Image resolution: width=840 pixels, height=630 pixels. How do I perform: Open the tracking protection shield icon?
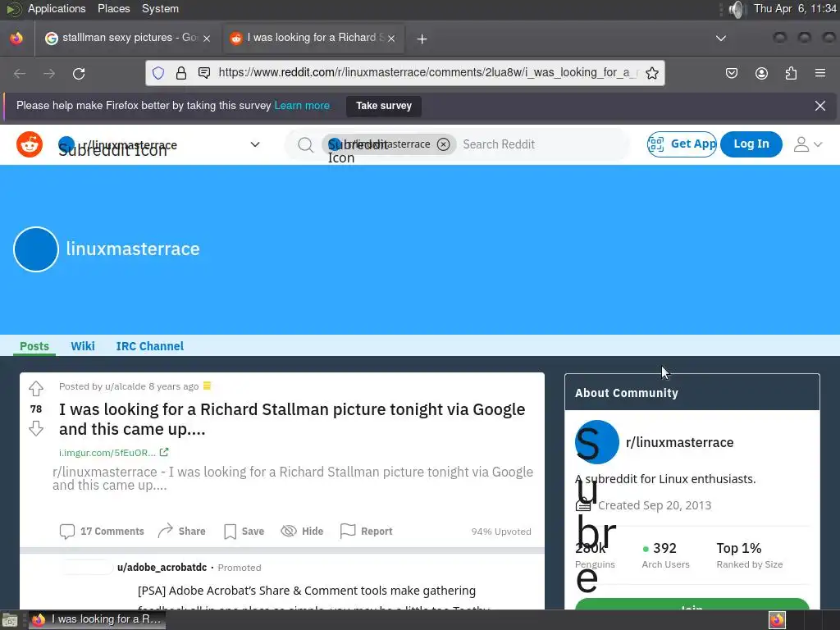(158, 73)
